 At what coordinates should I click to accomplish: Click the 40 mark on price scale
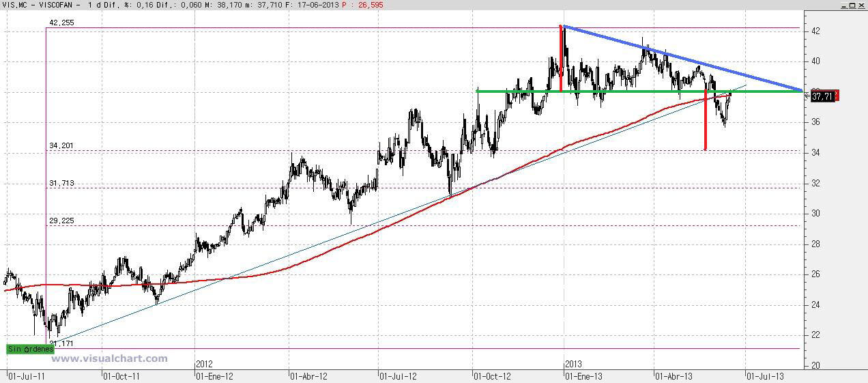815,61
